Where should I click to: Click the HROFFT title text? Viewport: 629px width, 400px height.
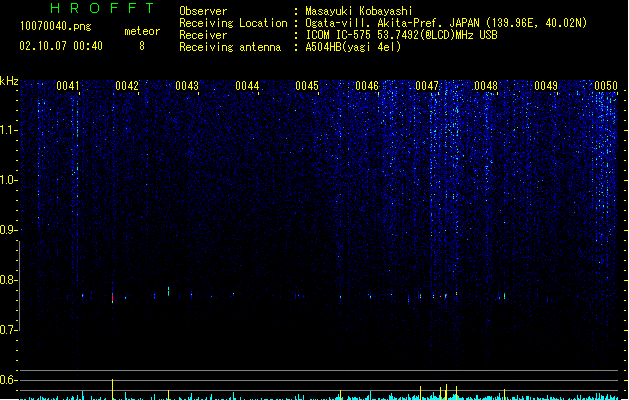[x=102, y=8]
